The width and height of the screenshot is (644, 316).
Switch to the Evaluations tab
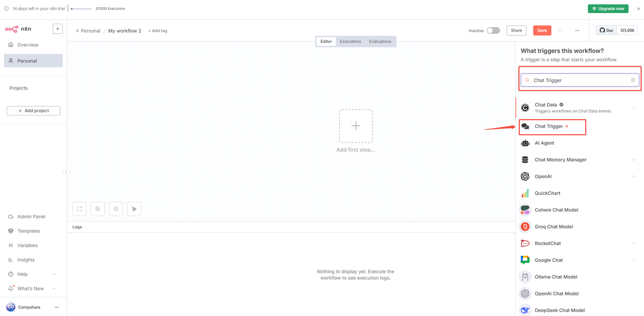coord(380,41)
